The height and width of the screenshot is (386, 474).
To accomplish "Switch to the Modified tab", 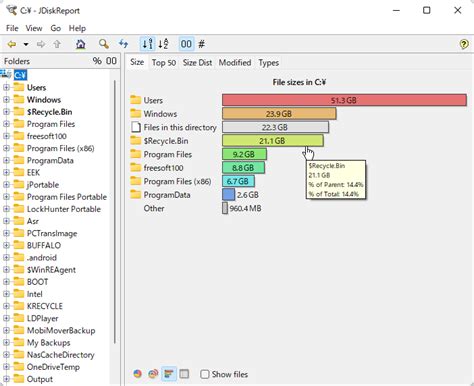I will coord(235,63).
